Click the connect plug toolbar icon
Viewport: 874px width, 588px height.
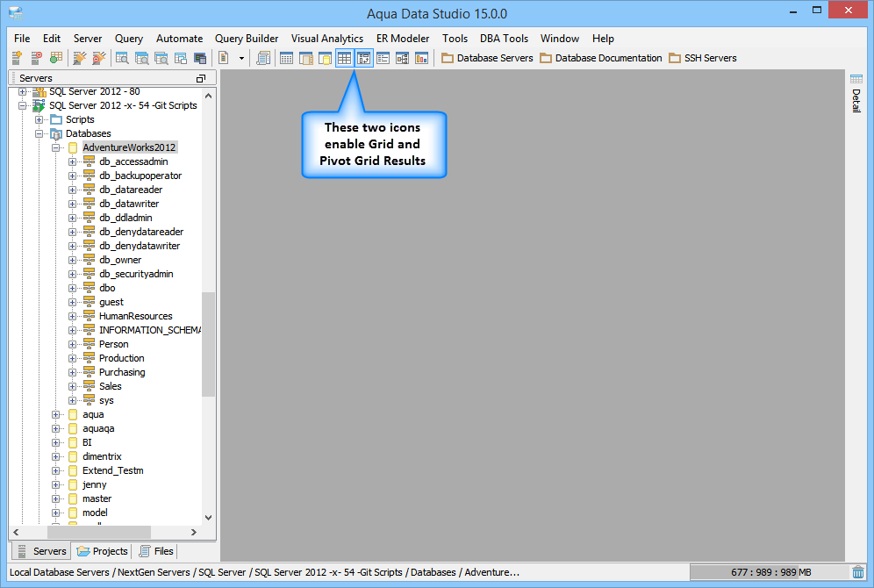pyautogui.click(x=80, y=57)
